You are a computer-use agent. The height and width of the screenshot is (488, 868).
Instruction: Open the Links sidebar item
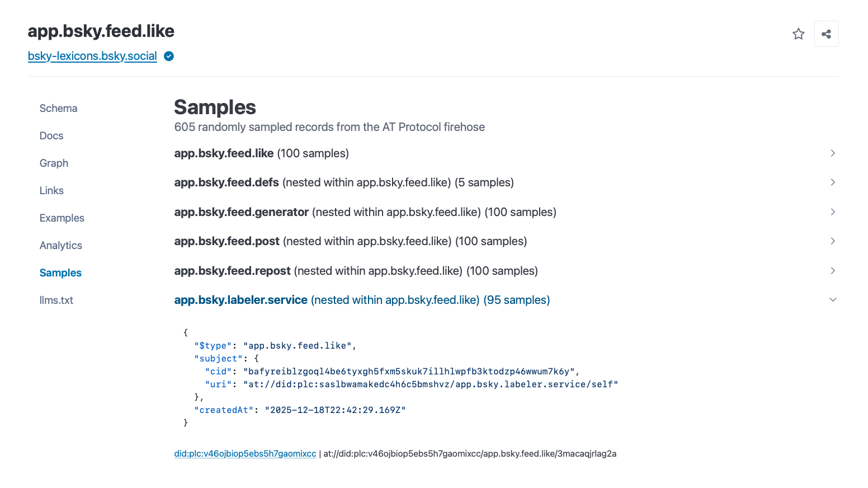click(51, 191)
